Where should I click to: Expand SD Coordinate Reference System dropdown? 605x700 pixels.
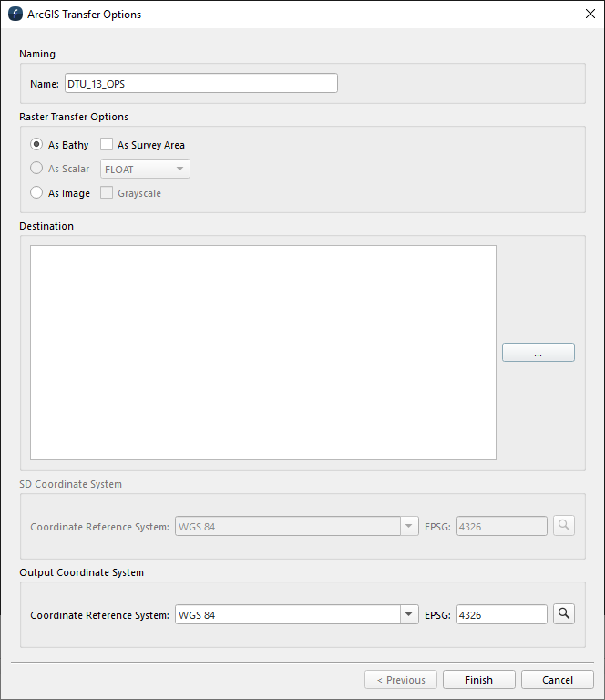(x=409, y=527)
